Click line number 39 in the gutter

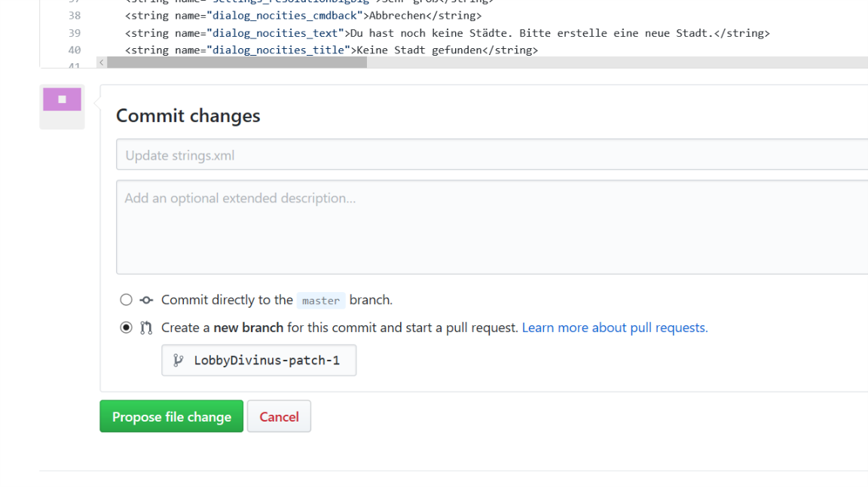pyautogui.click(x=75, y=33)
